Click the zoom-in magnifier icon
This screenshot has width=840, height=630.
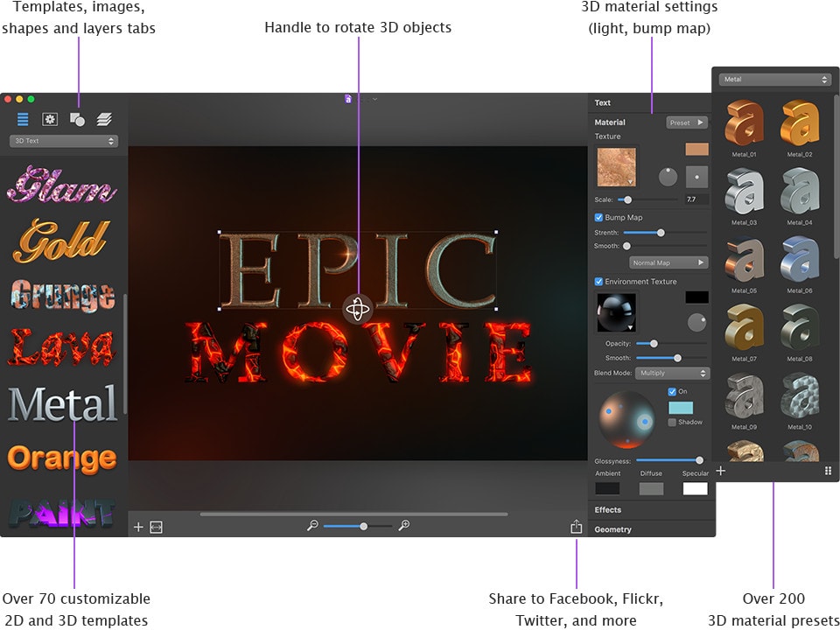tap(403, 526)
